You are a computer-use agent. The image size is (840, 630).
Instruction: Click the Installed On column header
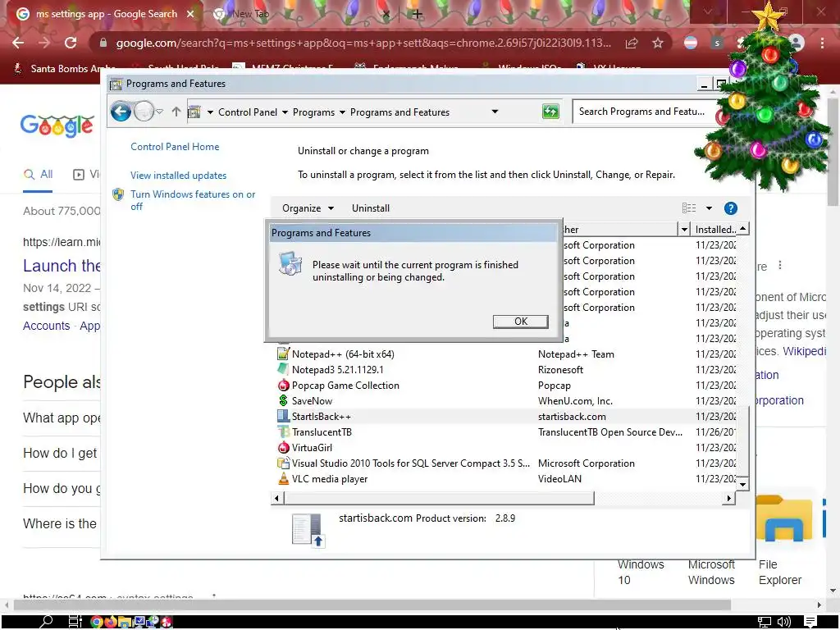pyautogui.click(x=714, y=230)
